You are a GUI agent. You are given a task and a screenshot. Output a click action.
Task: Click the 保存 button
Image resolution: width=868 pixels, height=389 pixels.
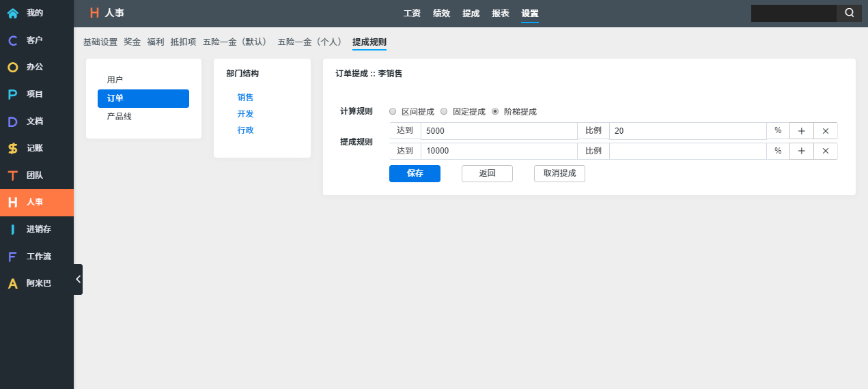click(x=415, y=173)
